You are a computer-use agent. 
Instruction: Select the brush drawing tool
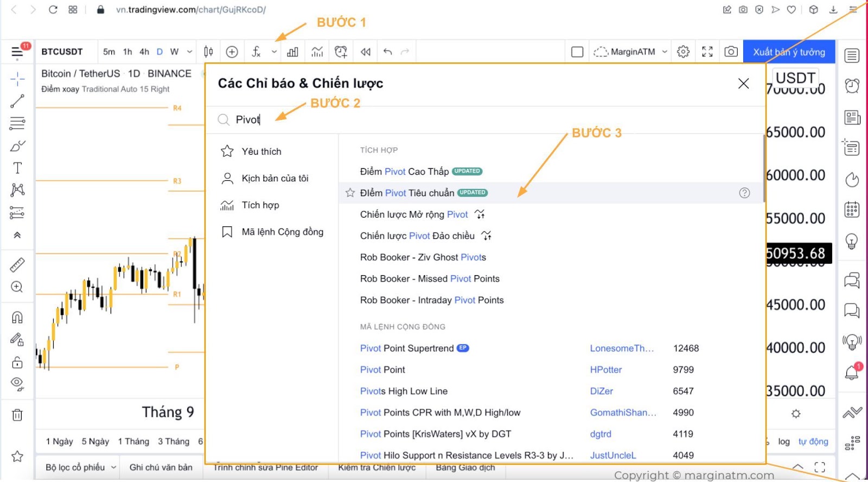tap(17, 146)
